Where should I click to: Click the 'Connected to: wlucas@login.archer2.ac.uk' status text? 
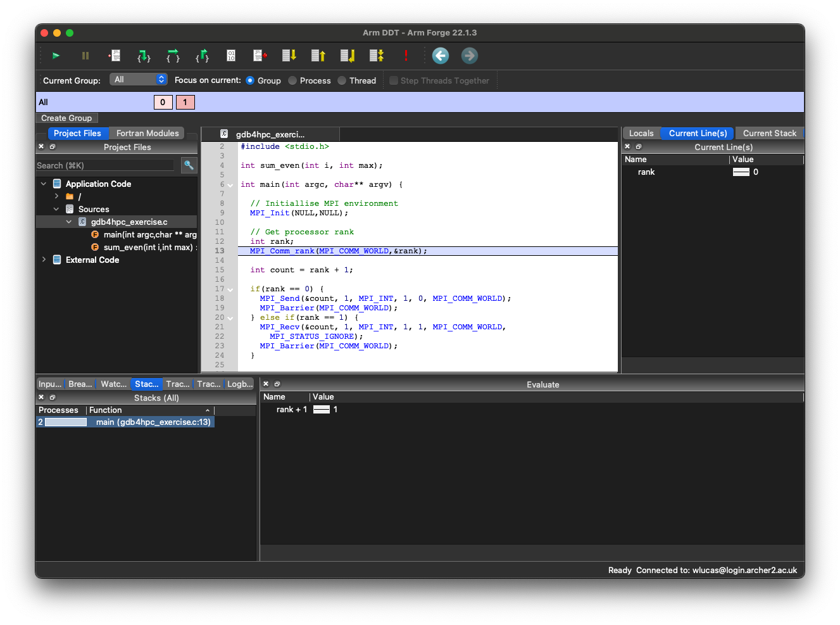pos(717,570)
